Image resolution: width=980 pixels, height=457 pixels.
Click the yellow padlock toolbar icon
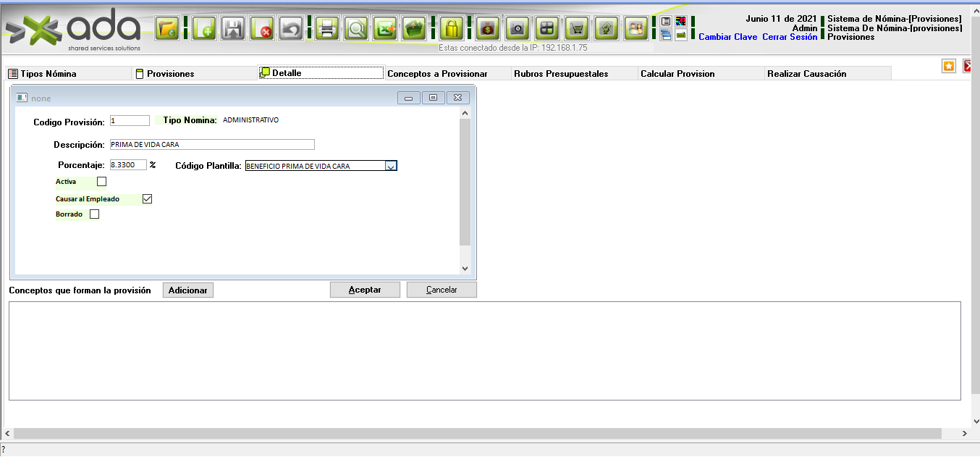pyautogui.click(x=452, y=29)
